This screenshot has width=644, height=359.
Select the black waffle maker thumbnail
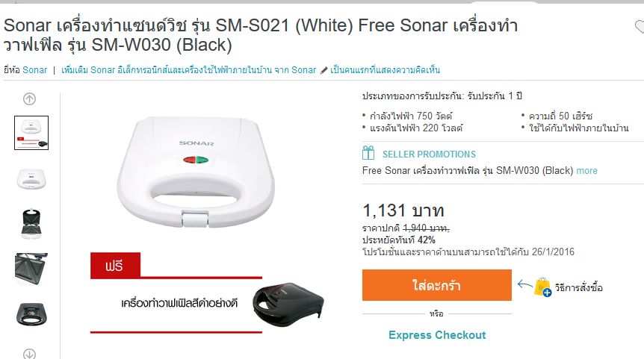(x=31, y=314)
